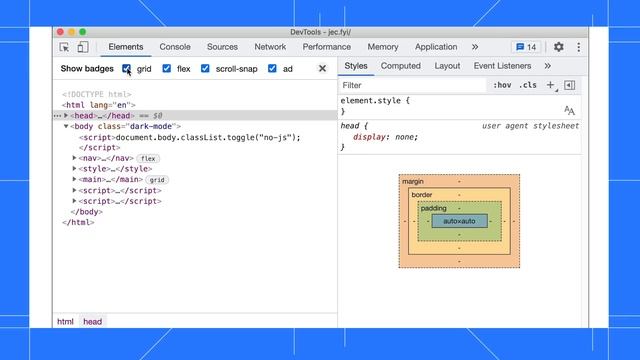This screenshot has width=640, height=360.
Task: Toggle the flex badge on nav
Action: point(148,158)
